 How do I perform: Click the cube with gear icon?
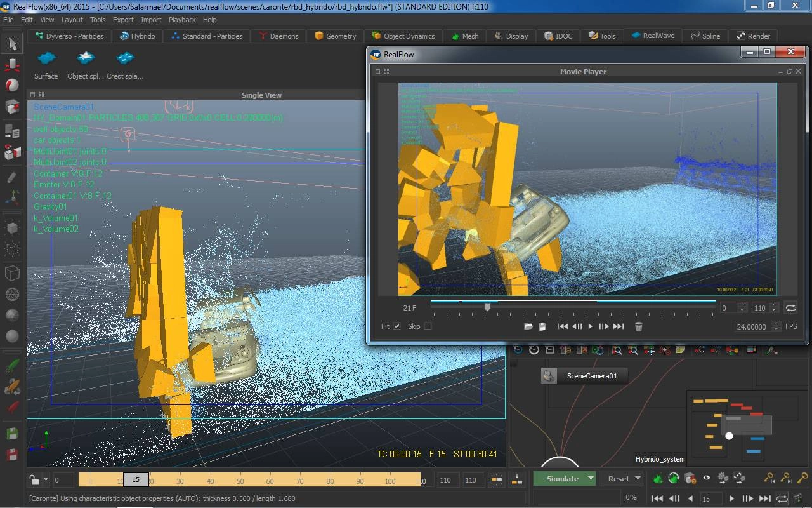(x=690, y=478)
